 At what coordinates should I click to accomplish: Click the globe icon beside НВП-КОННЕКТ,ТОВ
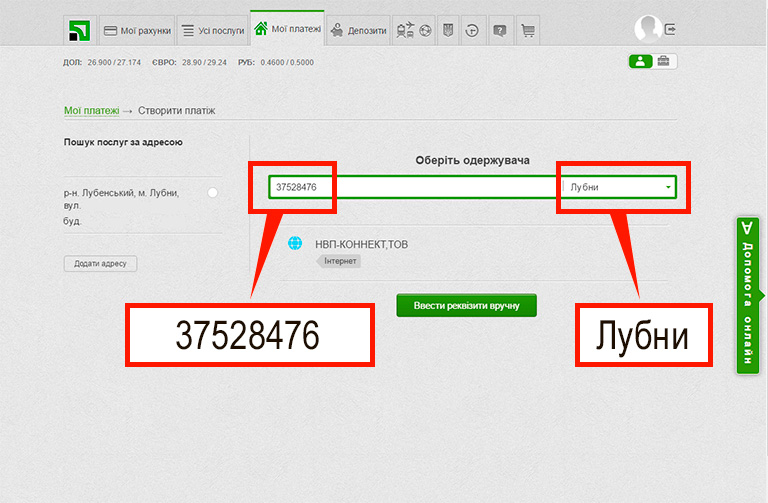pos(295,243)
